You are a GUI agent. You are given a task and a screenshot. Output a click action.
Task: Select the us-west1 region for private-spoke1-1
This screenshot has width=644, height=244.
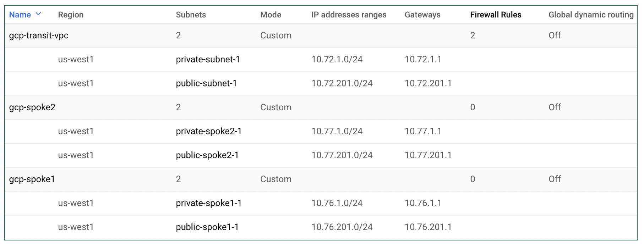(x=76, y=203)
